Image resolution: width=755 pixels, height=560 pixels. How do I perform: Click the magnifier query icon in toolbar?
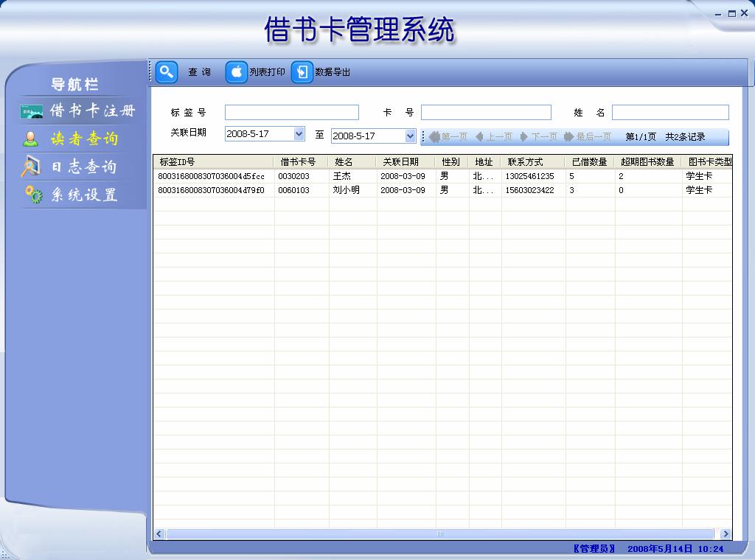click(x=167, y=72)
